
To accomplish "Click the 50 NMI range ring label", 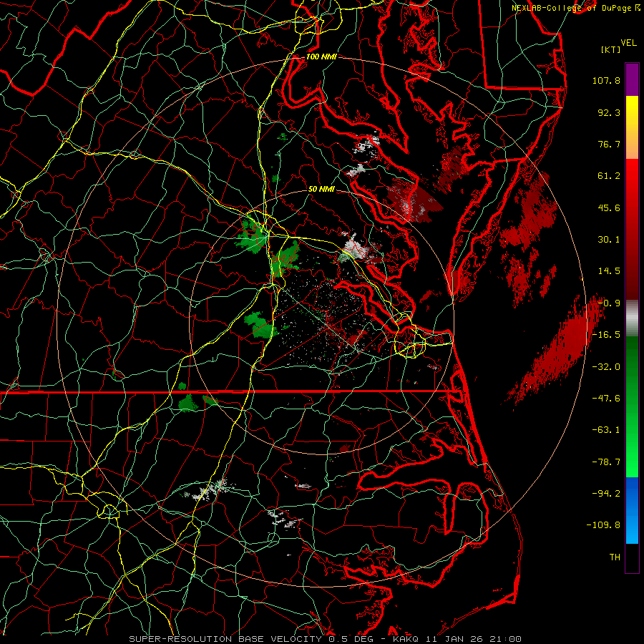I will tap(321, 190).
